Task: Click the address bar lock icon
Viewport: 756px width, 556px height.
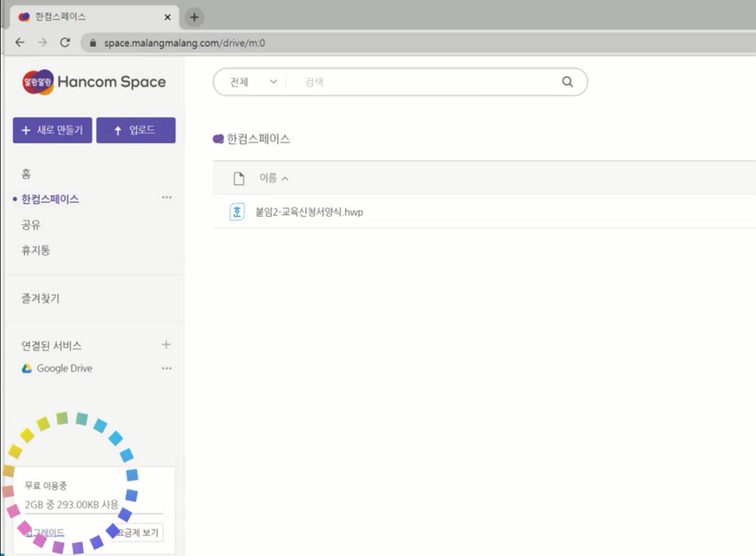Action: [x=93, y=43]
